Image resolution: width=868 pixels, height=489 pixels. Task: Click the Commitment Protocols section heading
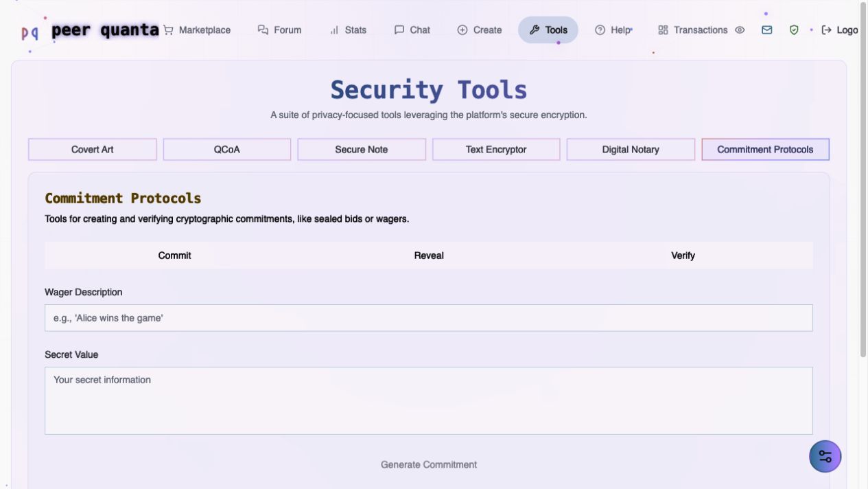pyautogui.click(x=123, y=198)
